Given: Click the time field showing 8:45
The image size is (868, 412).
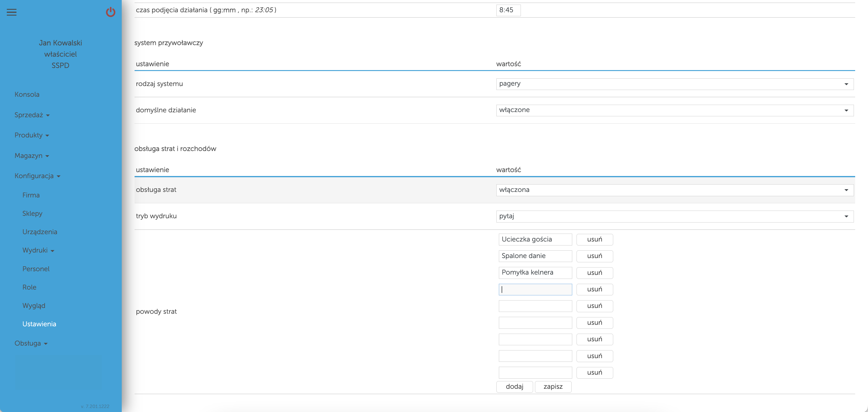Looking at the screenshot, I should tap(508, 10).
